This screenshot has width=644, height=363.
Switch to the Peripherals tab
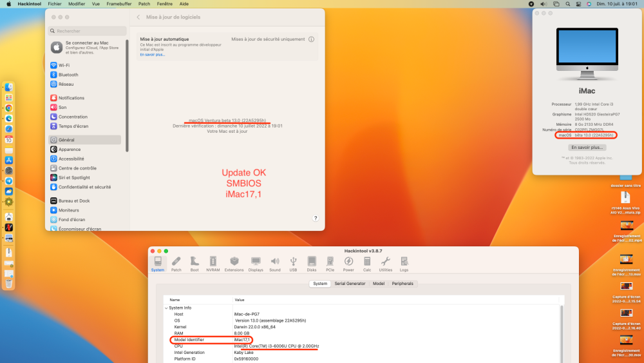click(x=402, y=284)
